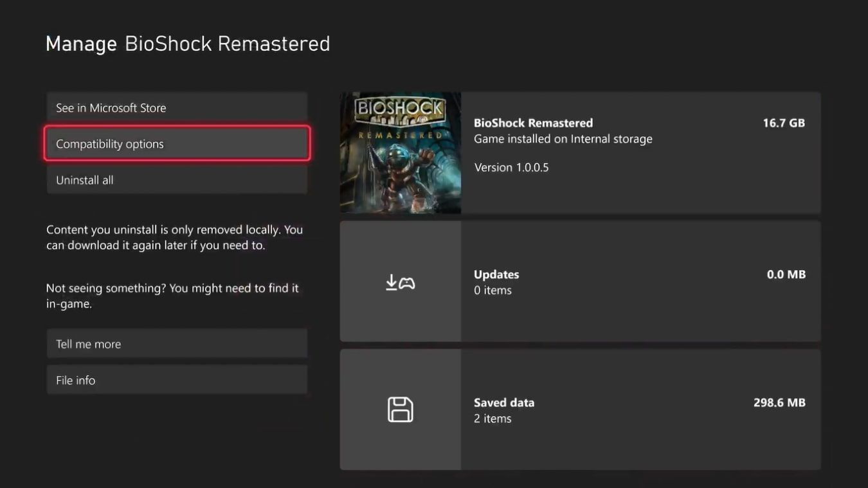The image size is (868, 488).
Task: Click the Version 1.0.0.5 text
Action: 511,167
